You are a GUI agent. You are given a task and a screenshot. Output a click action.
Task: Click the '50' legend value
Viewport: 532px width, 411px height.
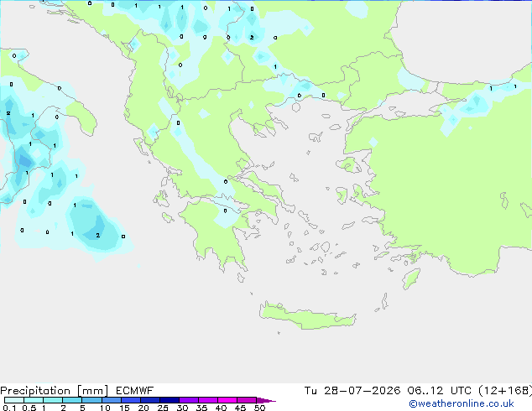point(260,408)
